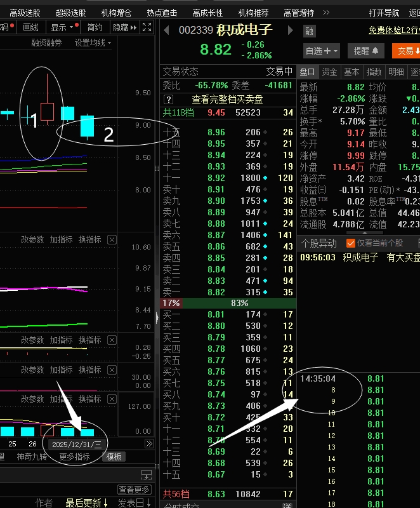
Task: Click the fullscreen expand icon in chart toolbar
Action: (x=147, y=27)
